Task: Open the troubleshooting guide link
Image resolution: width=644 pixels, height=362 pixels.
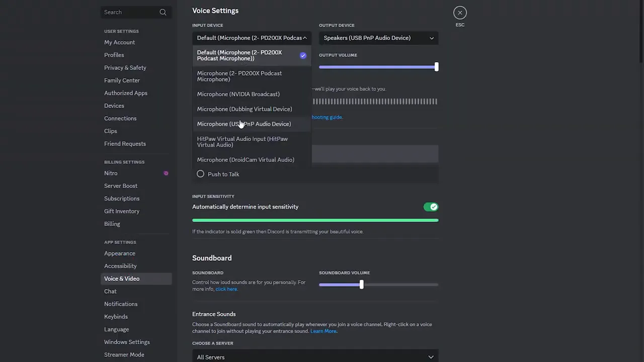Action: [327, 117]
